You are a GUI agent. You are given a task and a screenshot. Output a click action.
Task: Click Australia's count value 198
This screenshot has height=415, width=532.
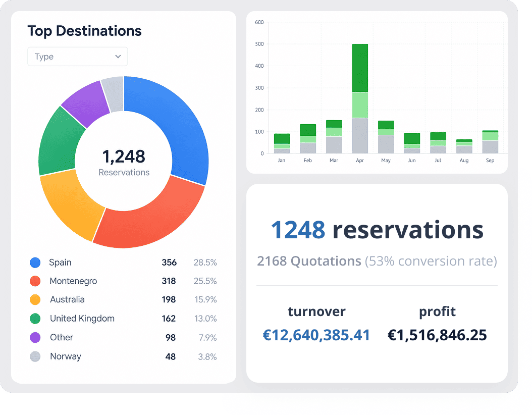(169, 300)
